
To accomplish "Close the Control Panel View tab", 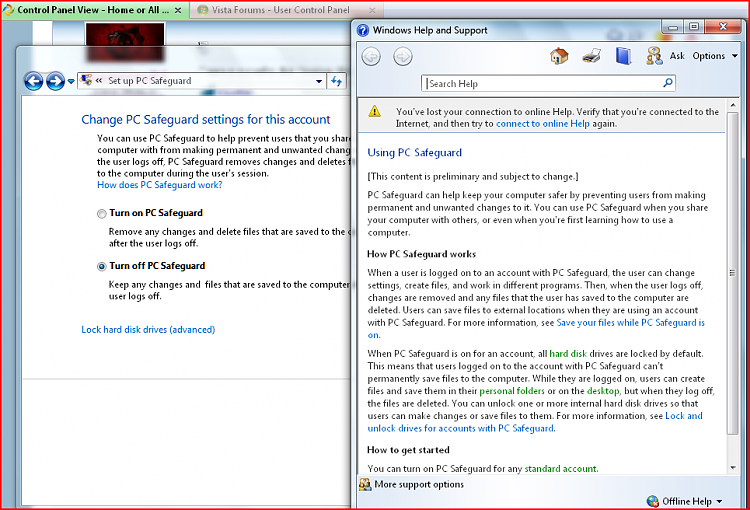I will pyautogui.click(x=178, y=10).
